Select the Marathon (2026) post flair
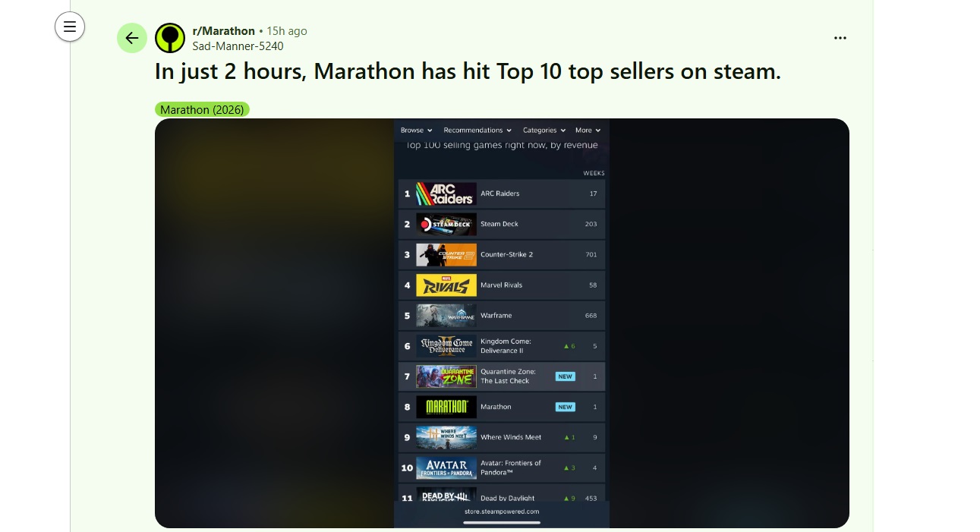Image resolution: width=980 pixels, height=532 pixels. coord(202,109)
